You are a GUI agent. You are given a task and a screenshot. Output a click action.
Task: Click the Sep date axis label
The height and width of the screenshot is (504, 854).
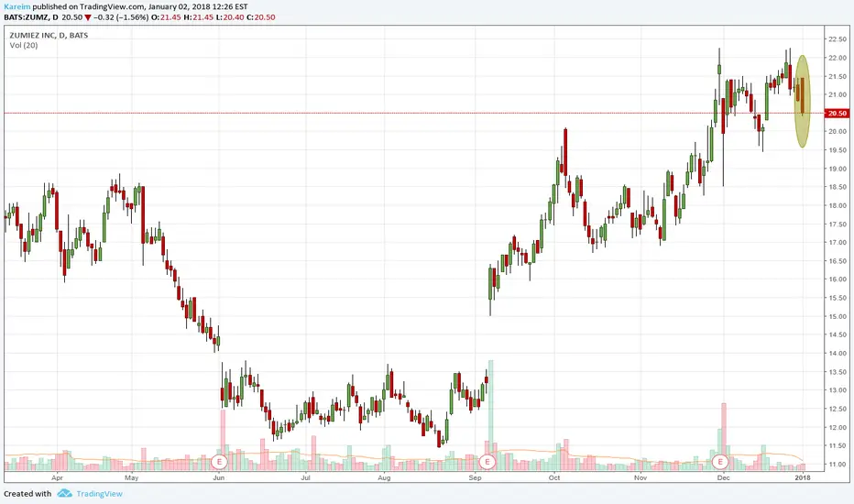475,477
